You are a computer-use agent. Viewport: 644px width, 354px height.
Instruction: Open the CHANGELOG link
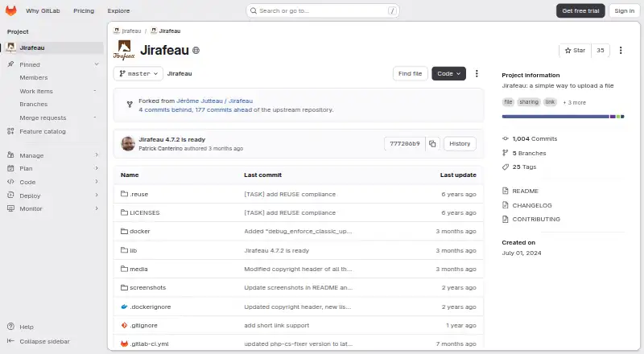(x=532, y=205)
